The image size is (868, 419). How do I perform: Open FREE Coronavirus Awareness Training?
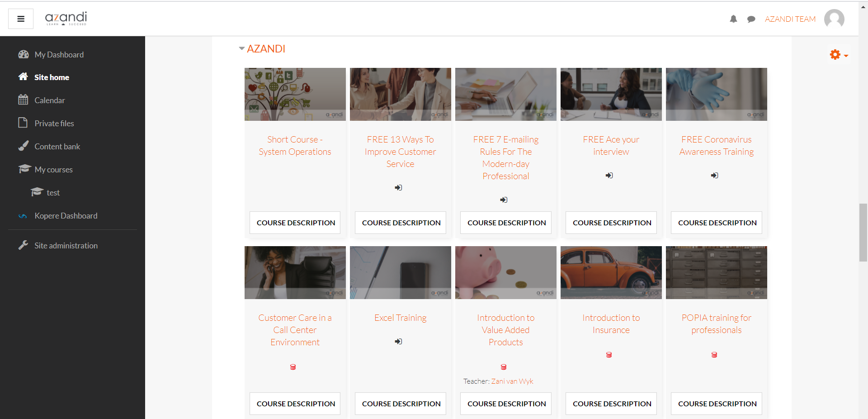tap(717, 146)
